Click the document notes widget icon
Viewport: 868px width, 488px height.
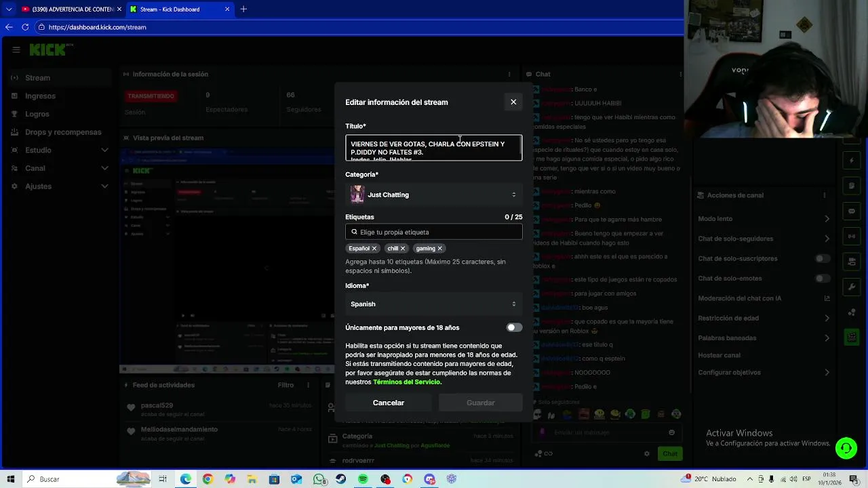coord(852,186)
